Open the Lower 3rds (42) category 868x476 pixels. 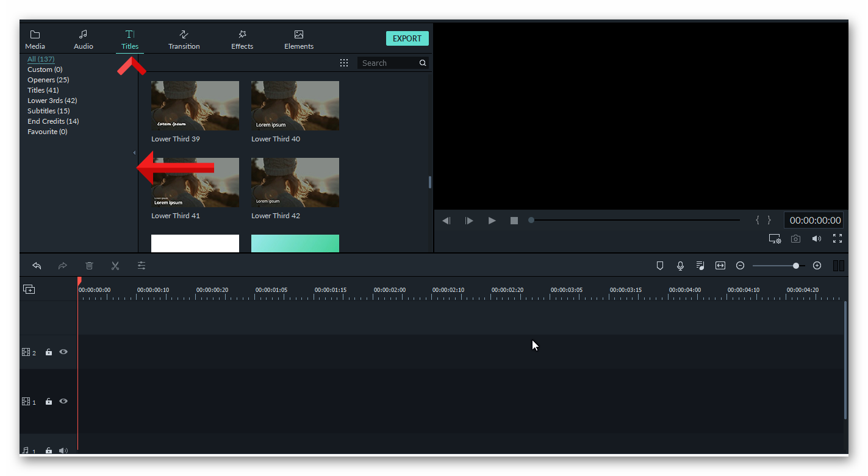click(x=52, y=101)
